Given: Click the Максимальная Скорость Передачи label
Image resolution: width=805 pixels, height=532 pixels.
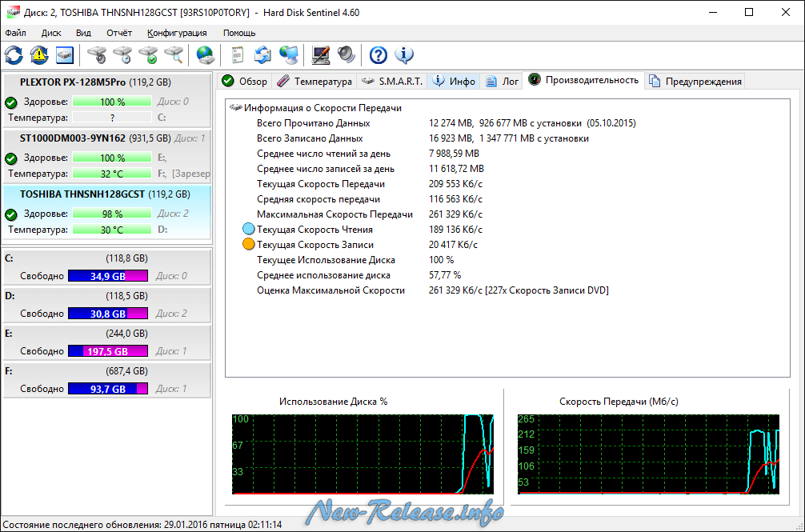Looking at the screenshot, I should [334, 214].
